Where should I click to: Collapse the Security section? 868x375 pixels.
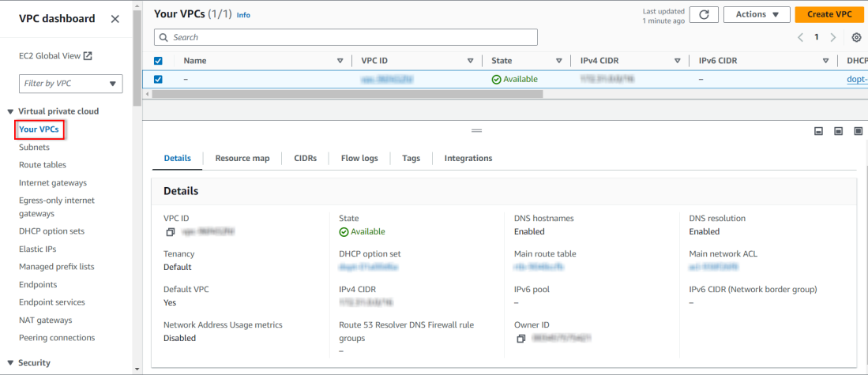point(10,363)
